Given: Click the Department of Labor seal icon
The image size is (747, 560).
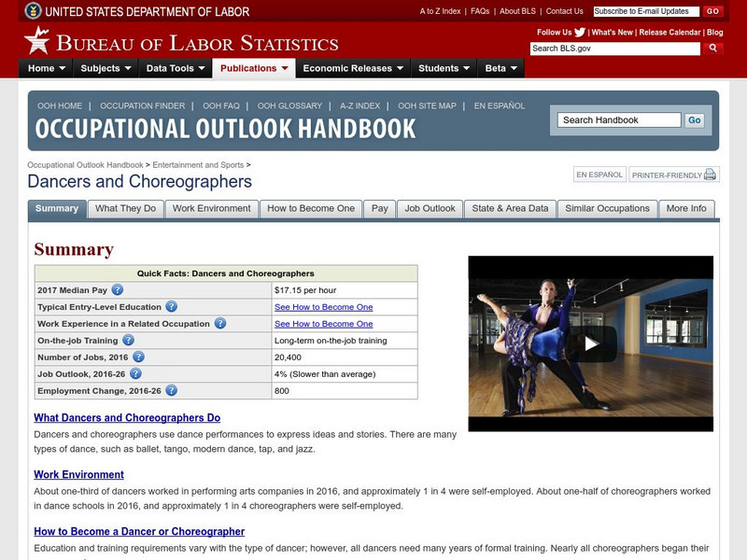Looking at the screenshot, I should click(x=33, y=10).
